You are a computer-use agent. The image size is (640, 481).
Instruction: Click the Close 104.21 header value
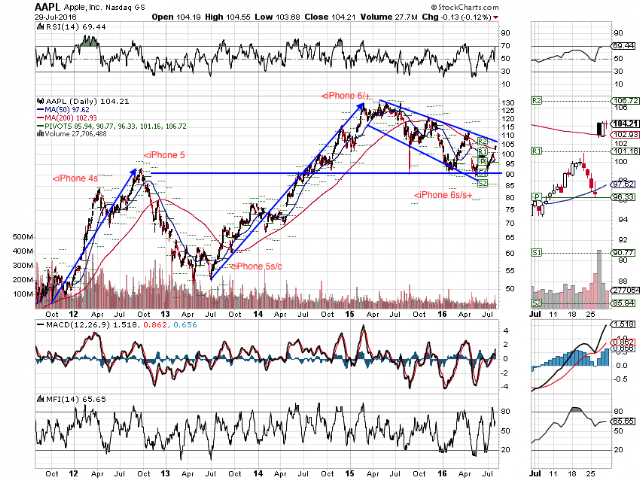click(x=330, y=17)
